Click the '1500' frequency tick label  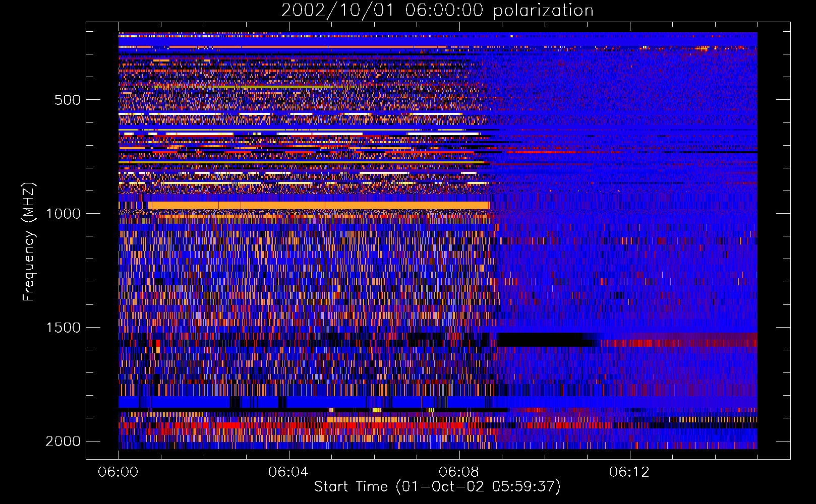pyautogui.click(x=64, y=328)
